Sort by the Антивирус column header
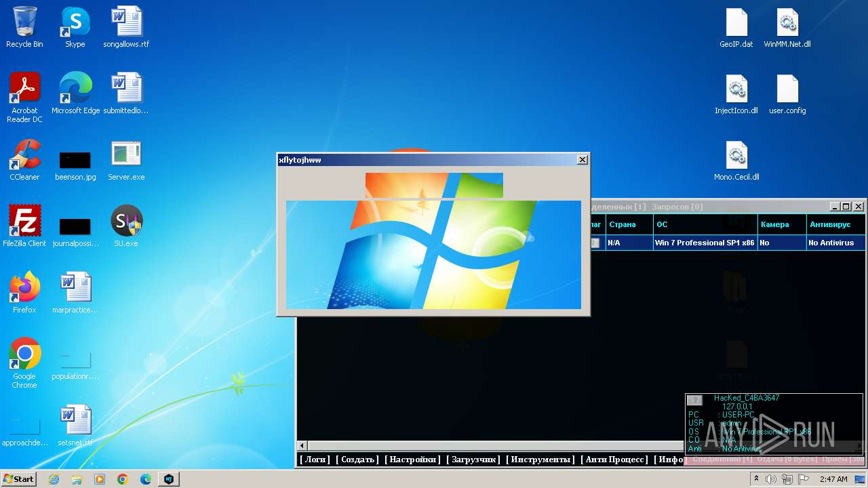 (x=835, y=224)
